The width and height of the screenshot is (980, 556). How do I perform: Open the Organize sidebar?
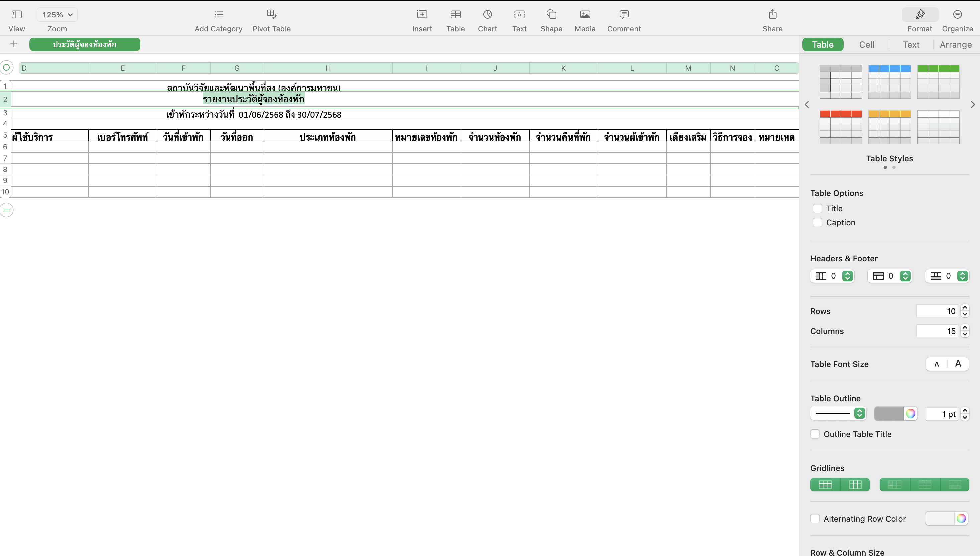(957, 14)
